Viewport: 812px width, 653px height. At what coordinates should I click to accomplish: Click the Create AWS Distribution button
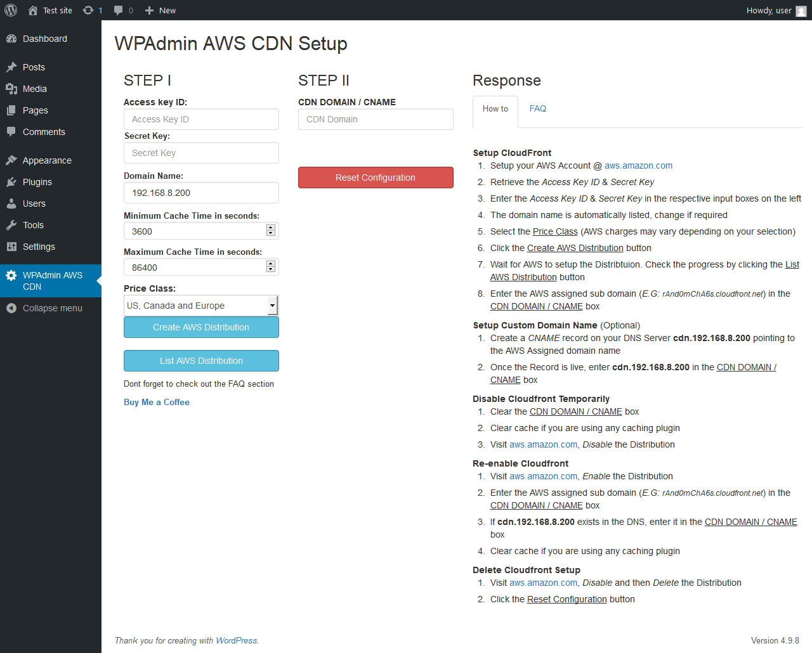tap(201, 327)
